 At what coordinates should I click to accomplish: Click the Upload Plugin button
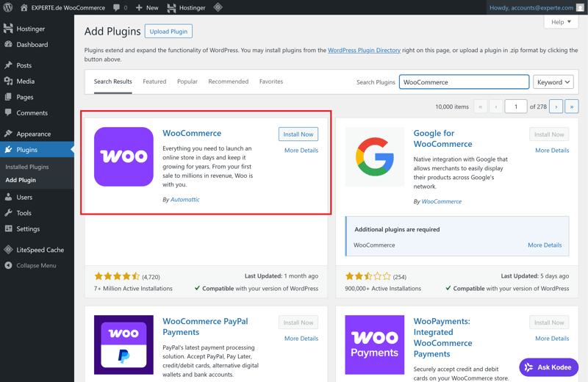(168, 32)
